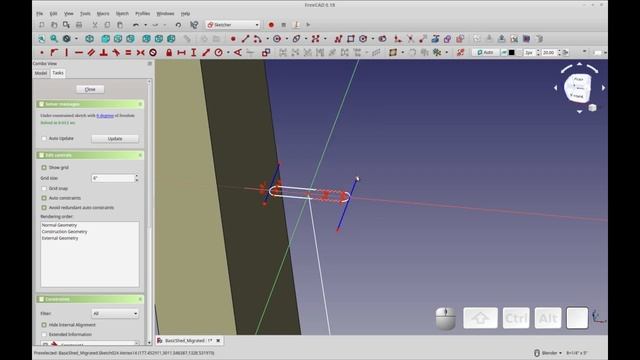The image size is (640, 360).
Task: Click the navigation cube in the viewport
Action: pos(578,88)
